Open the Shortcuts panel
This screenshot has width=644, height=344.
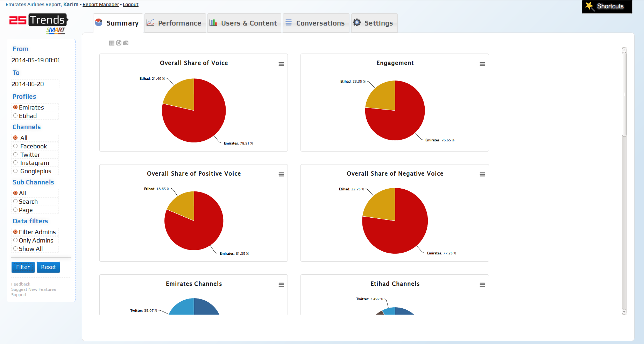tap(607, 7)
